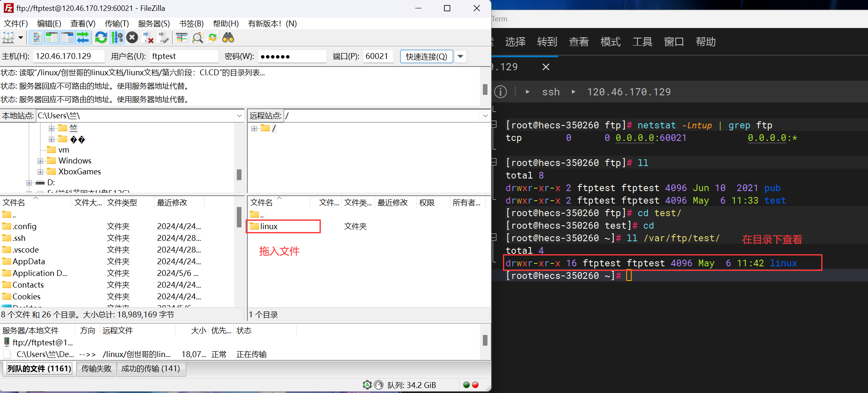The image size is (868, 393).
Task: Toggle remote directory tree display
Action: (x=67, y=38)
